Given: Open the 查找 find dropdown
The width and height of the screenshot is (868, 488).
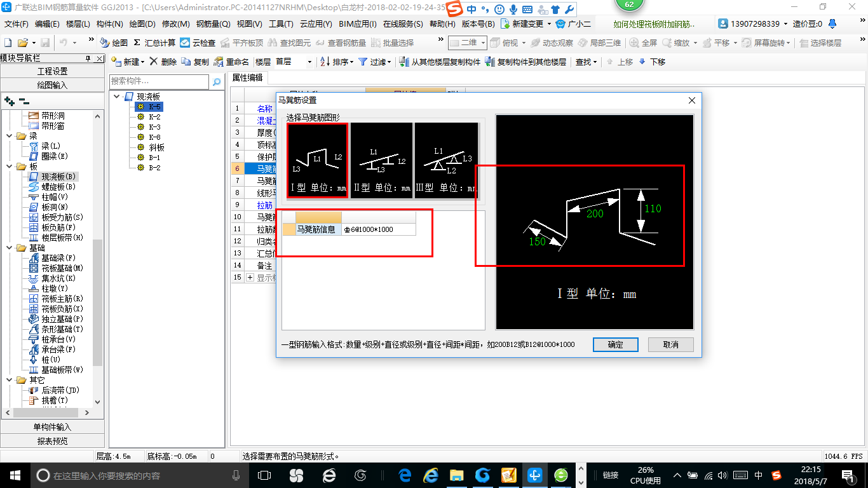Looking at the screenshot, I should [x=586, y=62].
